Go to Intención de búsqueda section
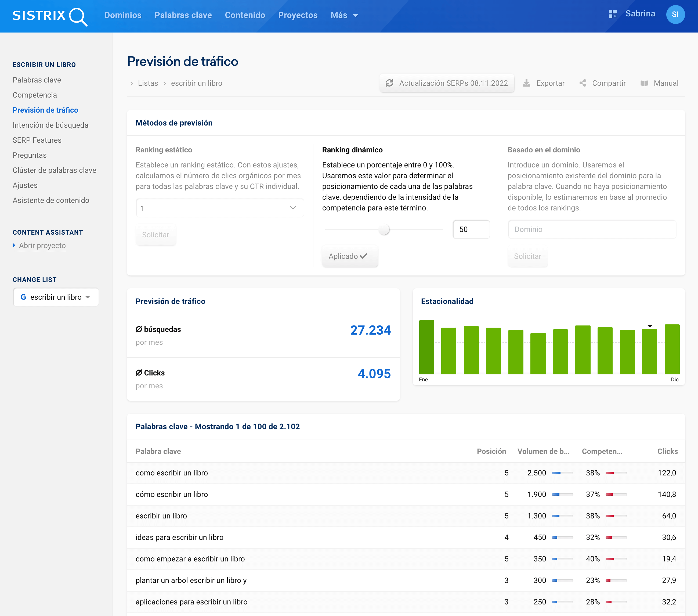Viewport: 698px width, 616px height. click(50, 125)
